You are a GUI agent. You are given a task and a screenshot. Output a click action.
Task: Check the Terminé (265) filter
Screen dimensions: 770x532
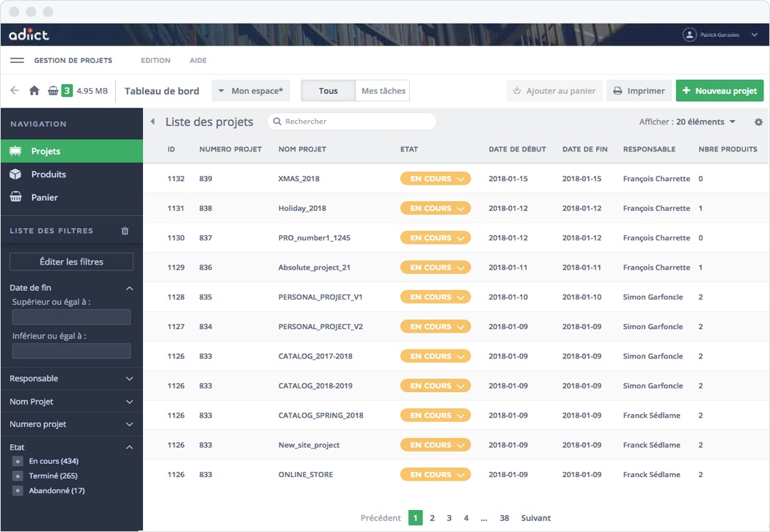pyautogui.click(x=18, y=476)
